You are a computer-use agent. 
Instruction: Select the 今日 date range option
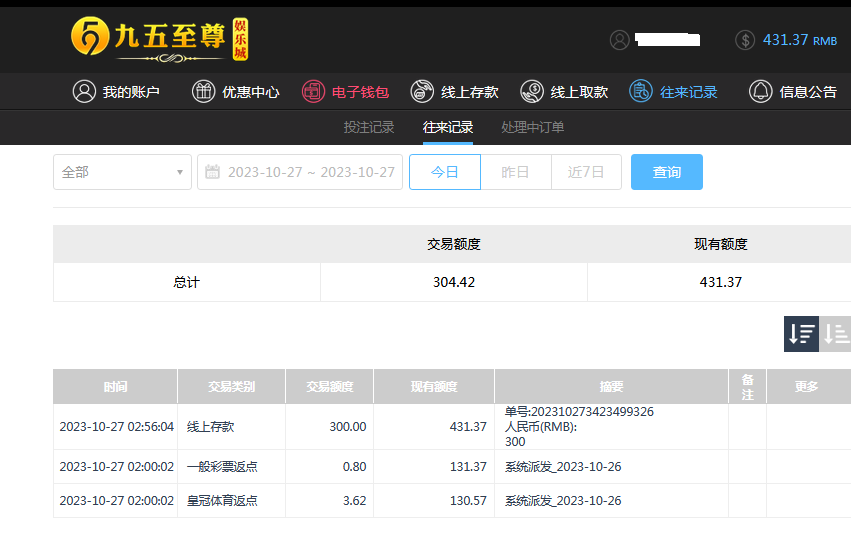click(x=445, y=172)
